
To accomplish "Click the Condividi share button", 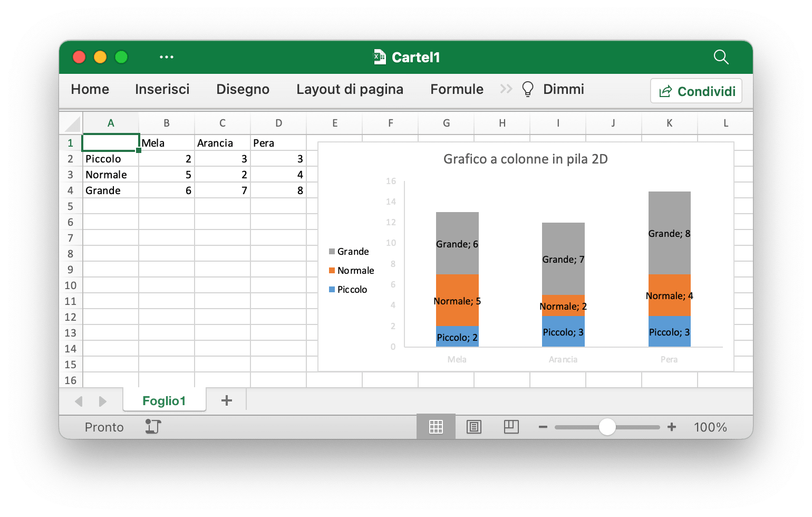I will pyautogui.click(x=697, y=91).
